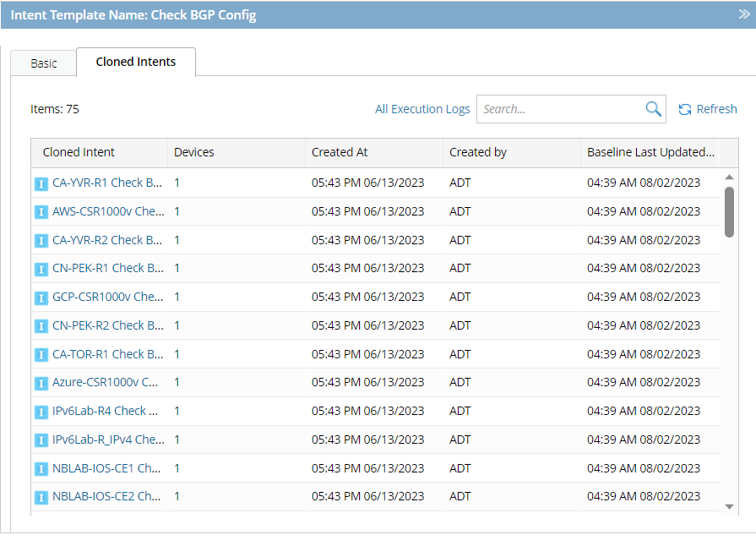Open All Execution Logs link

422,109
